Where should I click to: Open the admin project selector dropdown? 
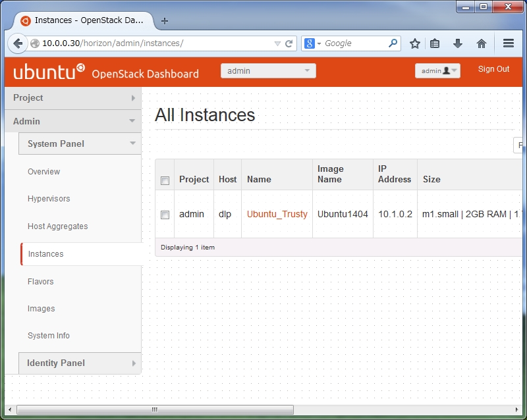pos(268,71)
